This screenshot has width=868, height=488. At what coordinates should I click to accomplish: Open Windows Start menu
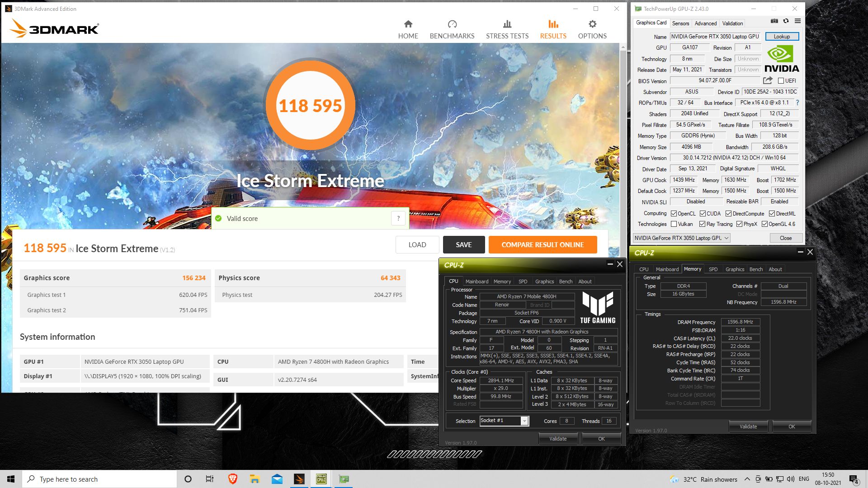11,479
